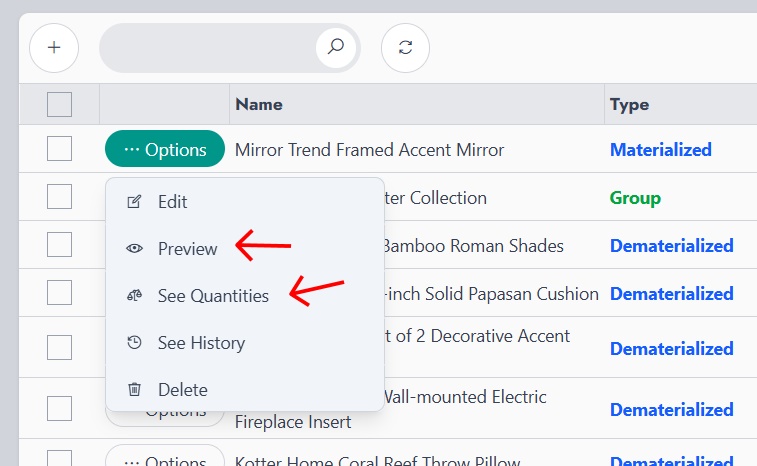This screenshot has width=757, height=466.
Task: Click the eye icon next to Preview
Action: tap(134, 249)
